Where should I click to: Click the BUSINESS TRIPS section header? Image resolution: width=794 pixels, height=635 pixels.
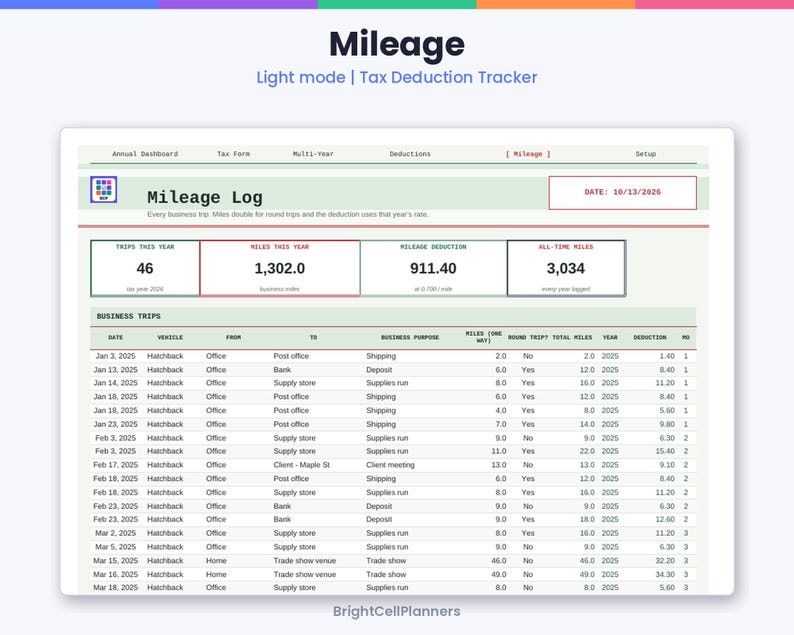click(x=129, y=316)
